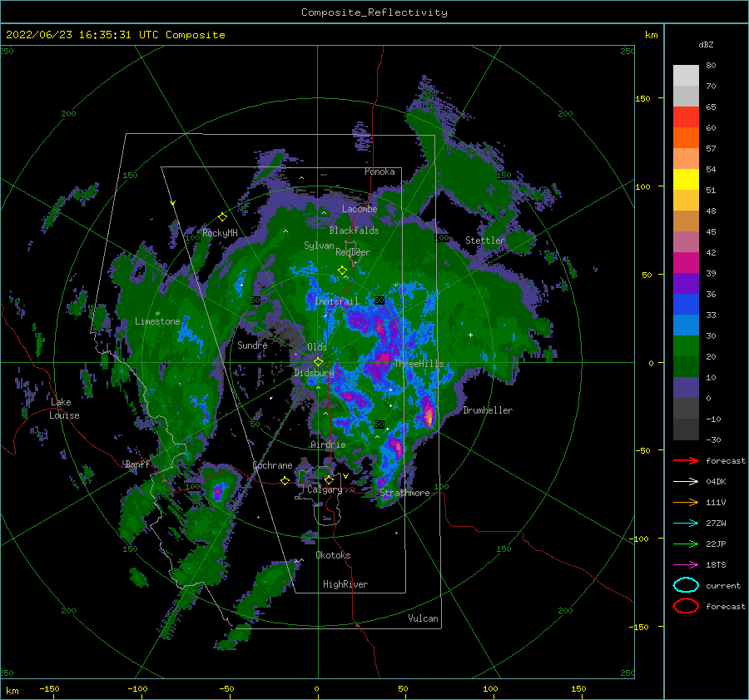Click the Stettler label
The width and height of the screenshot is (749, 700).
coord(485,241)
